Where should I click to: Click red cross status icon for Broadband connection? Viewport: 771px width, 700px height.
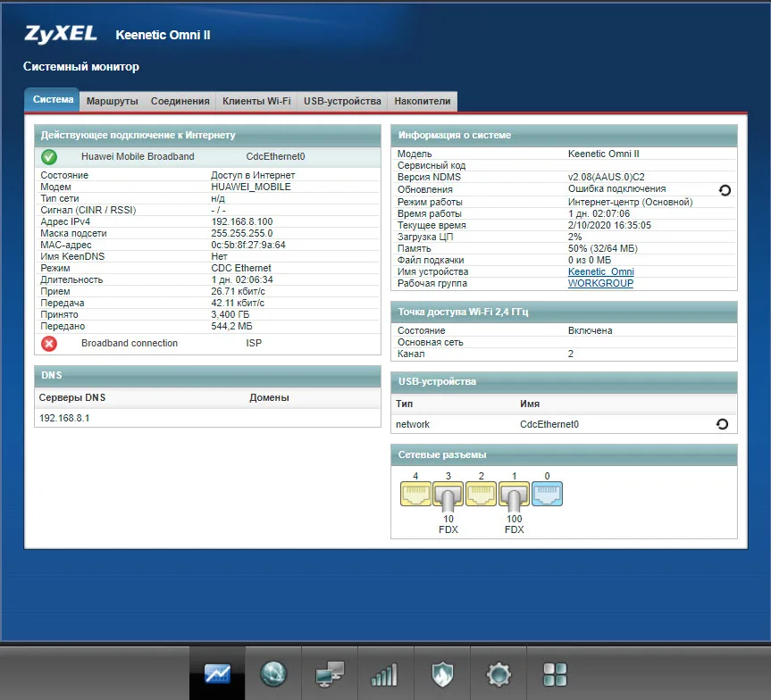[48, 343]
